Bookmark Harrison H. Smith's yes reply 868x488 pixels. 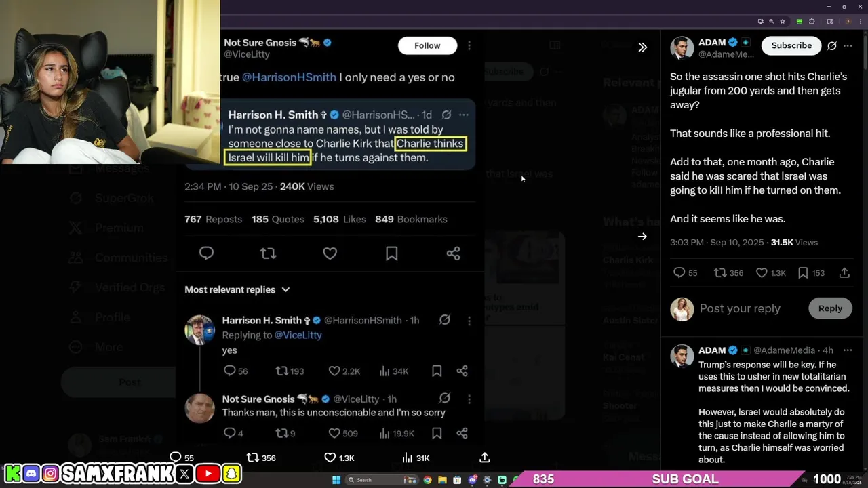(x=437, y=371)
